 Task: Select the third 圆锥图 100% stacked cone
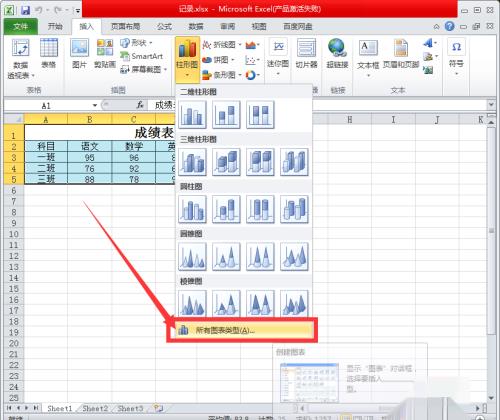(260, 257)
